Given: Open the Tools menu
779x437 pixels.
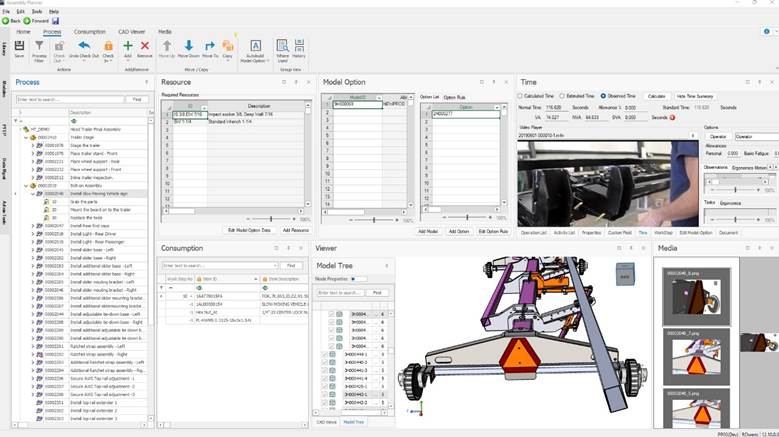Looking at the screenshot, I should point(36,11).
